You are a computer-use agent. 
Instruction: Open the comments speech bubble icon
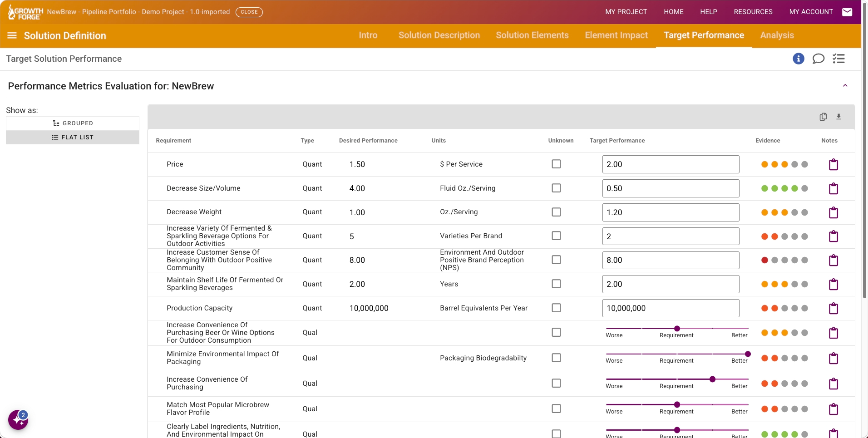[819, 59]
